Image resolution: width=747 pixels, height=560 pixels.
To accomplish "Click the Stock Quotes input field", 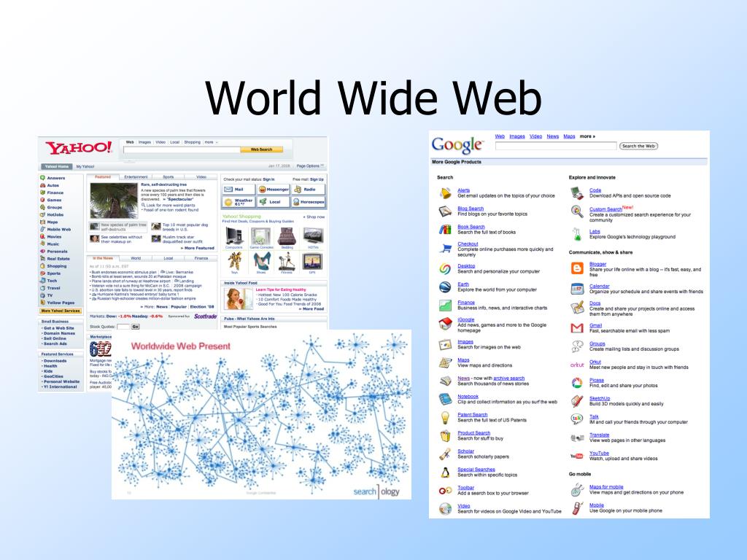I will coord(123,327).
